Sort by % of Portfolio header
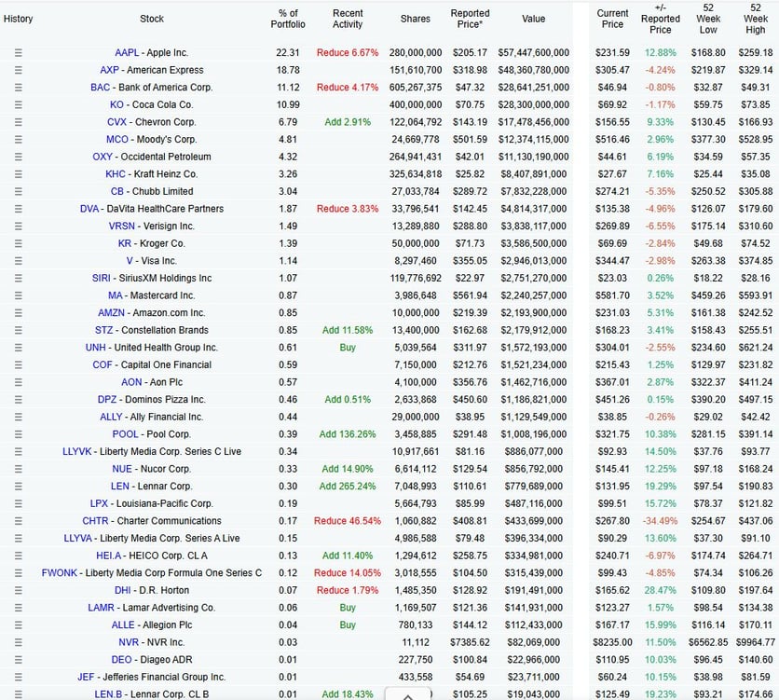Image resolution: width=779 pixels, height=700 pixels. 288,19
